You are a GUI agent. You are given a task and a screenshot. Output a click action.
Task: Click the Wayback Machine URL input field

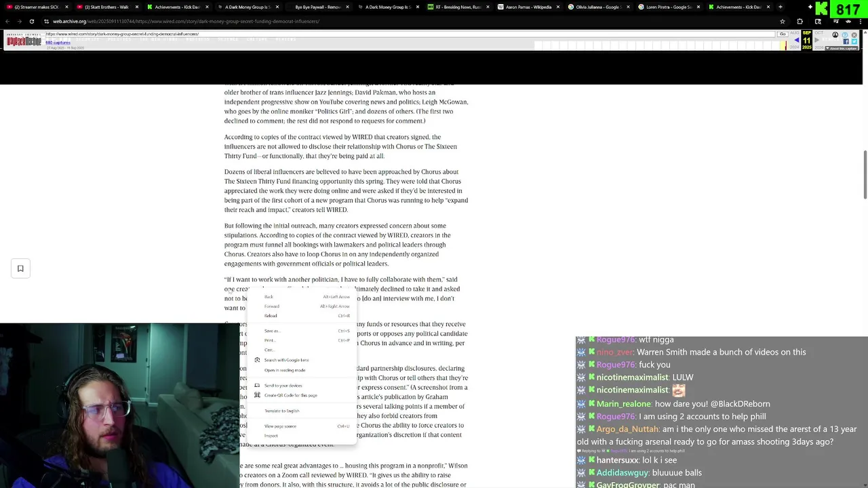coord(410,34)
